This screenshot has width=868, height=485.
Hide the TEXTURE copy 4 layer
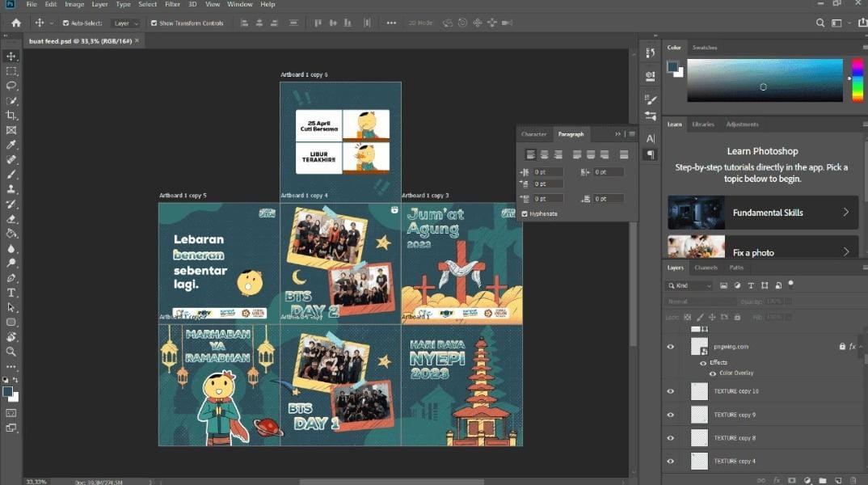tap(670, 462)
